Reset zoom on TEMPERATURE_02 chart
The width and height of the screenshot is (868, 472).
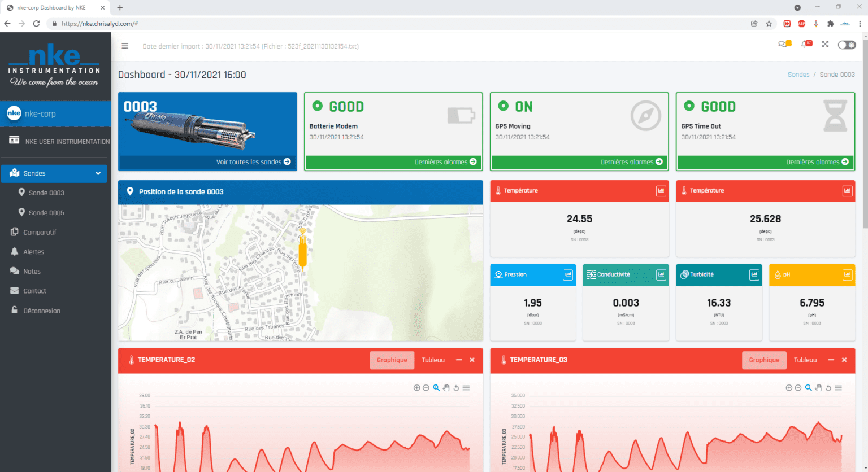[x=456, y=388]
